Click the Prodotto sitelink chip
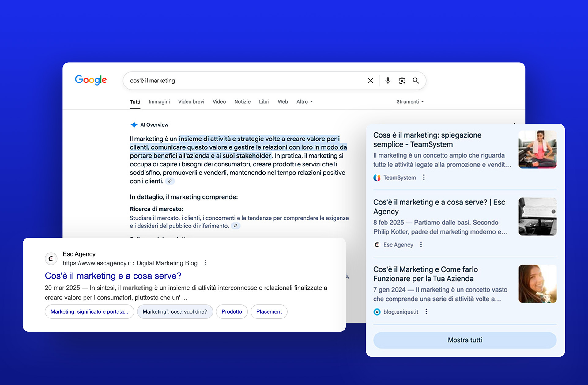The height and width of the screenshot is (385, 588). 232,312
